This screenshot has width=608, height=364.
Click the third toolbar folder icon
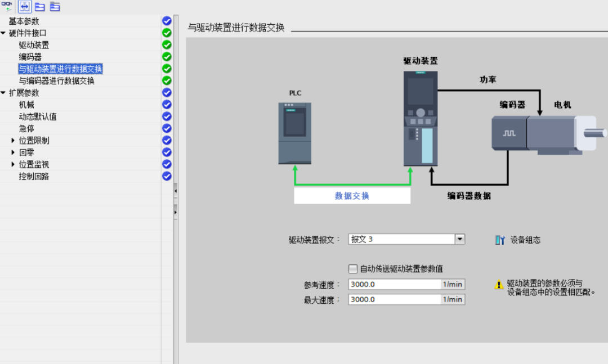[39, 7]
